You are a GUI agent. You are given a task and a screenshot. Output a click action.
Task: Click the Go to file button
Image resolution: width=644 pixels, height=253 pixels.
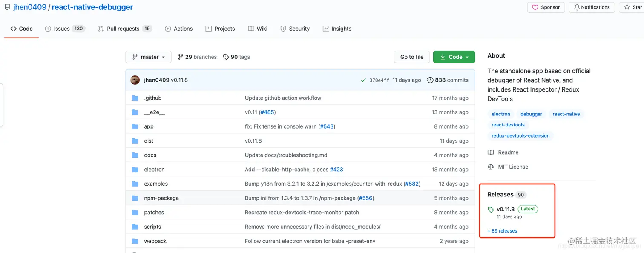pos(412,57)
